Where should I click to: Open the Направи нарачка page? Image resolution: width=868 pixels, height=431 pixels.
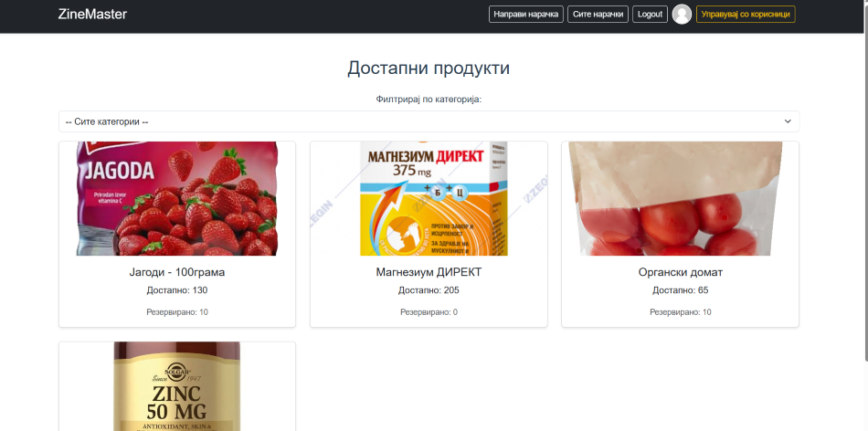525,15
